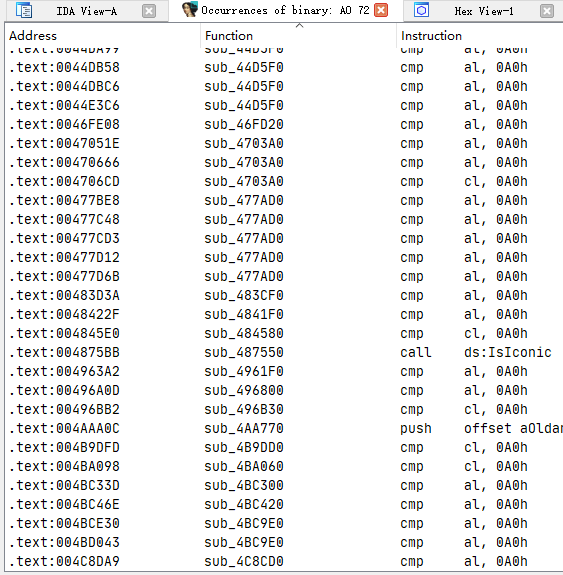This screenshot has height=575, width=563.
Task: Select row .text:004C8DA9
Action: pyautogui.click(x=284, y=562)
